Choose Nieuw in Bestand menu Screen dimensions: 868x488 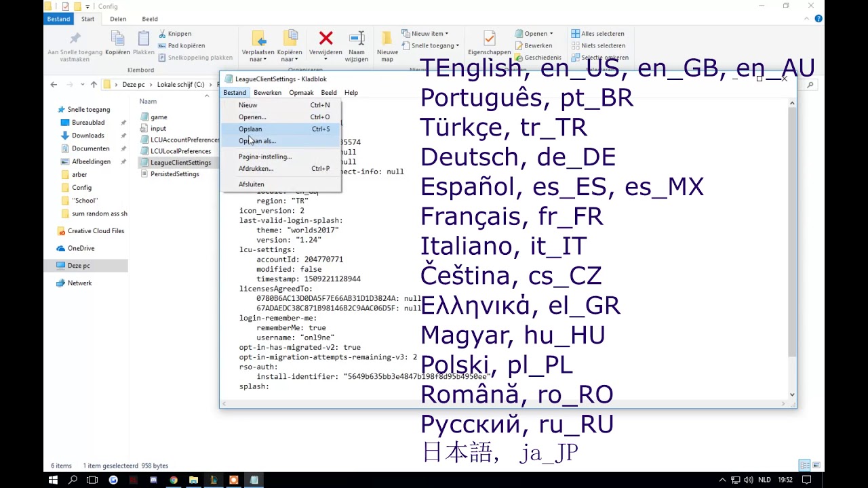tap(281, 105)
